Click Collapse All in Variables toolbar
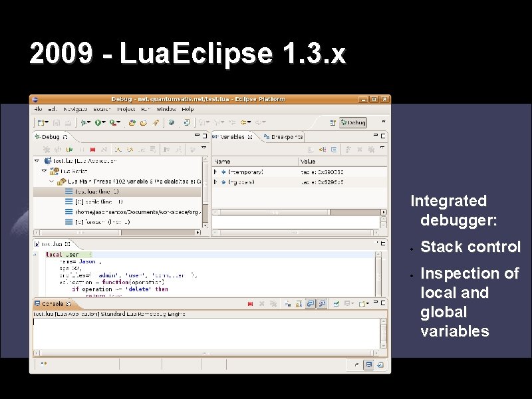 point(334,149)
